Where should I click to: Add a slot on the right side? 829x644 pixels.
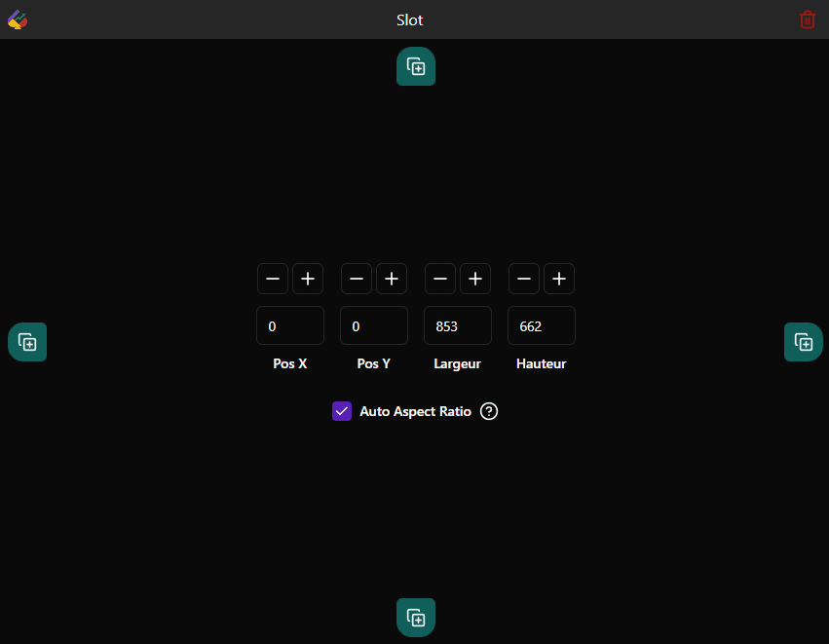click(803, 342)
